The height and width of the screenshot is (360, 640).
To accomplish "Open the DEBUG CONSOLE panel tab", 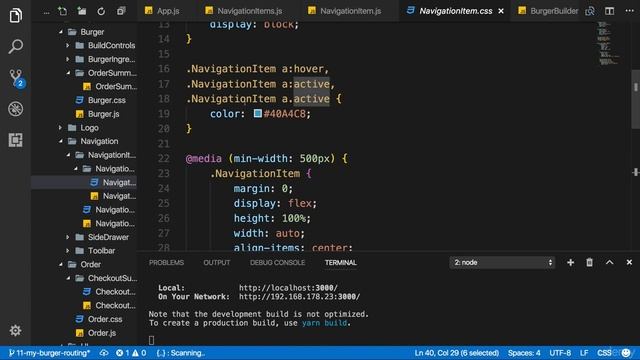I will tap(278, 262).
